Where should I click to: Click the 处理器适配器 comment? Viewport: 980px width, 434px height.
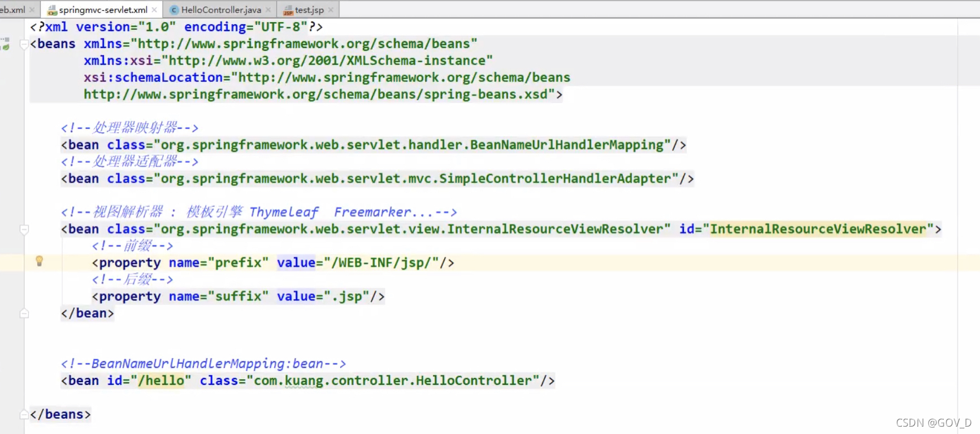click(x=129, y=162)
